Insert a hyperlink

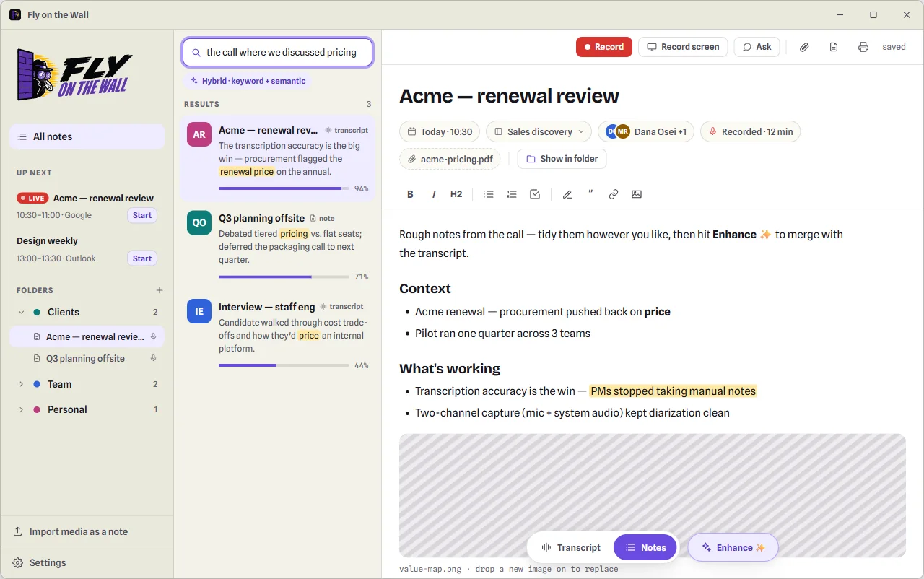614,194
